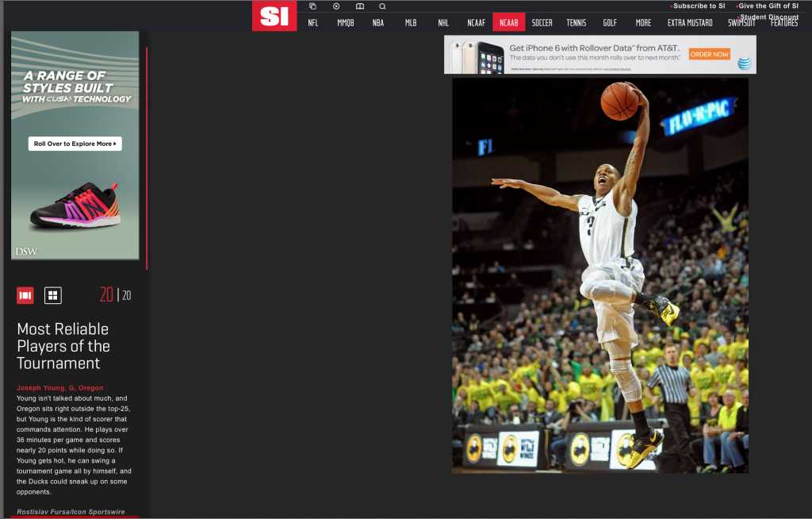The image size is (812, 519).
Task: Open the NCAAB tab
Action: tap(508, 23)
